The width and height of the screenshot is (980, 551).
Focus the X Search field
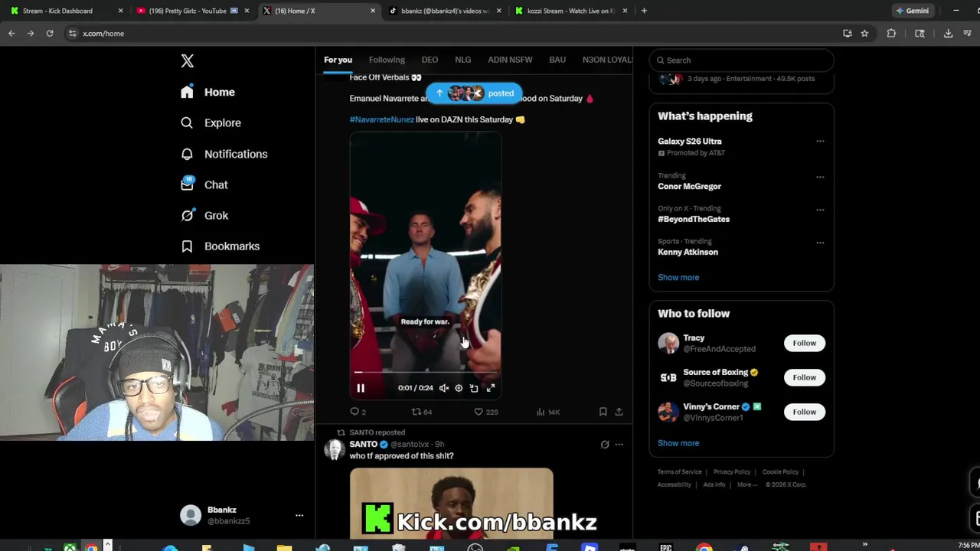pos(741,60)
